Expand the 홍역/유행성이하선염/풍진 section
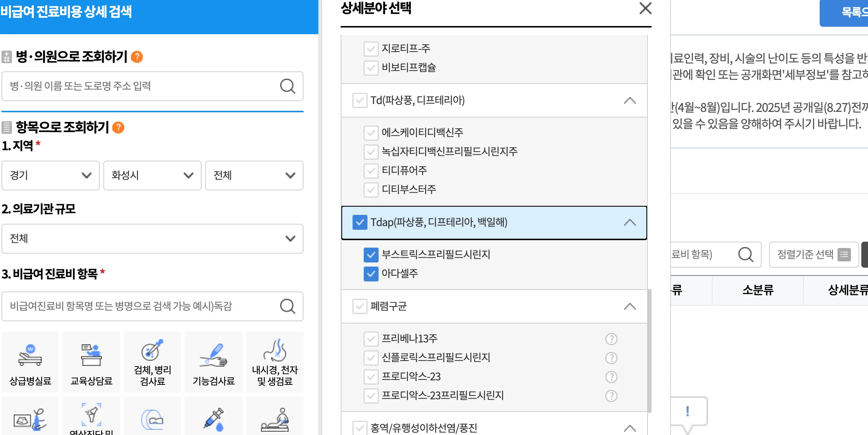 (630, 427)
